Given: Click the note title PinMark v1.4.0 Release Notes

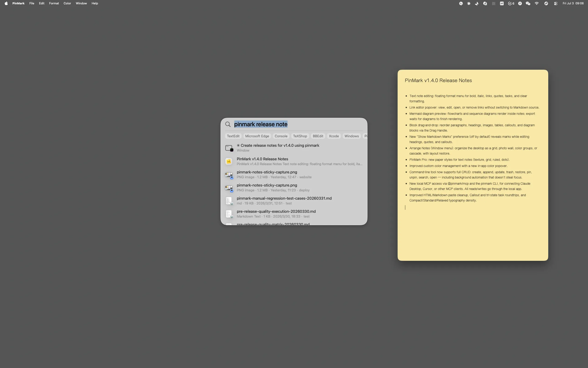Looking at the screenshot, I should pyautogui.click(x=438, y=80).
